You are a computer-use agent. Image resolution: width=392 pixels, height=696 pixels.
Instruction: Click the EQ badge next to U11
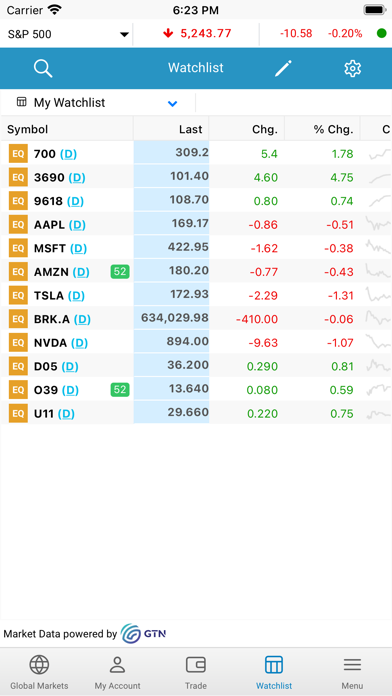(18, 414)
